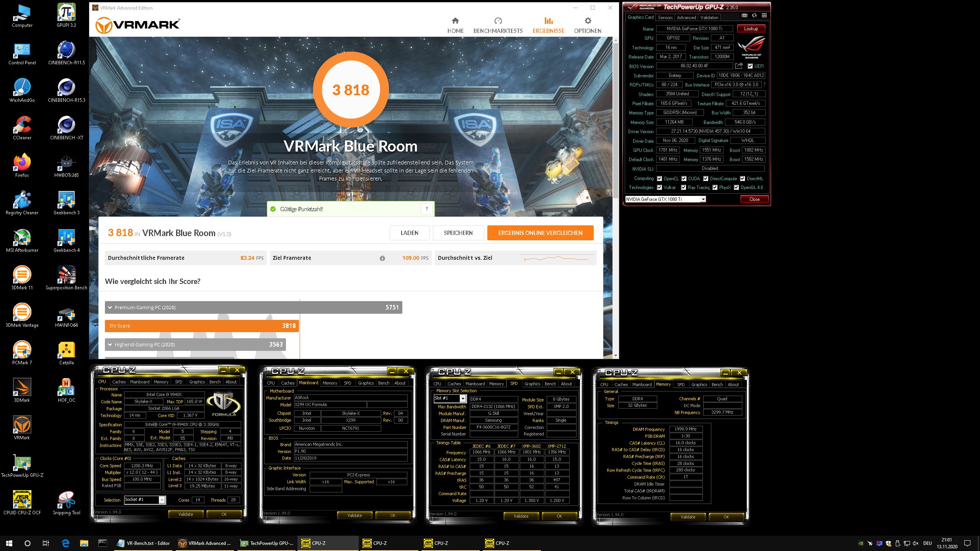Open File Explorer from the taskbar
Screen dimensions: 980x551
point(84,543)
